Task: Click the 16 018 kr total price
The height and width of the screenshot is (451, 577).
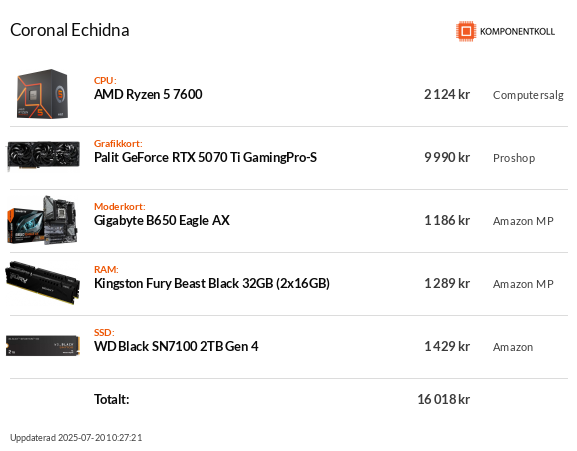Action: pos(443,399)
